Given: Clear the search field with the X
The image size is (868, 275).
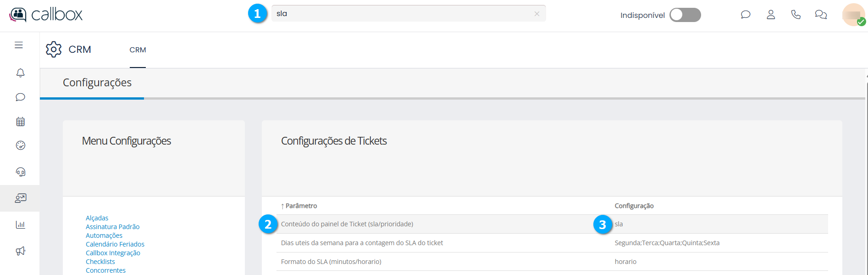Looking at the screenshot, I should coord(536,14).
